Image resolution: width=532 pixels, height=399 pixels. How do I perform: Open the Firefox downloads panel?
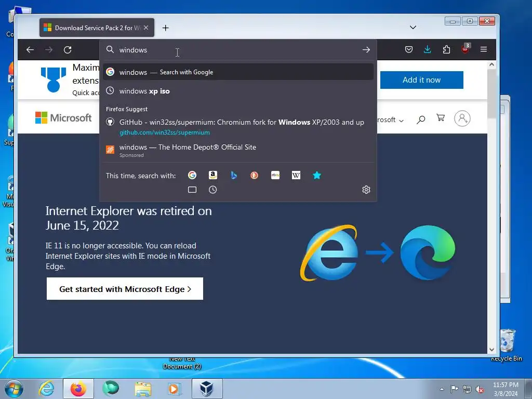pyautogui.click(x=428, y=49)
